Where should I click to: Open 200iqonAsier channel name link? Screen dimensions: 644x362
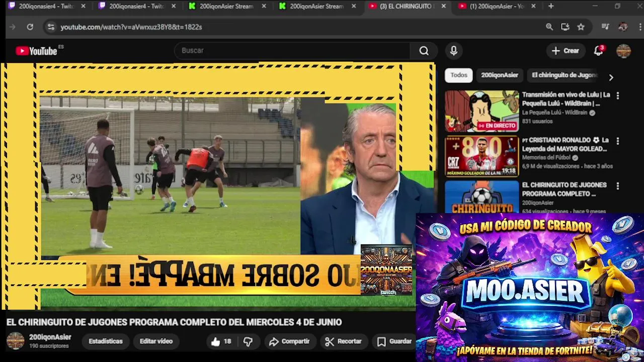pyautogui.click(x=50, y=337)
